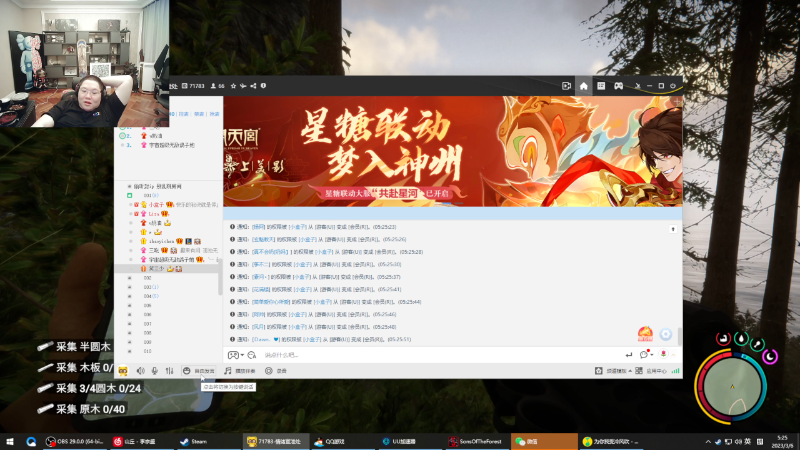Click last tab link above ranked users
Screen dimensions: 800x450
(214, 114)
